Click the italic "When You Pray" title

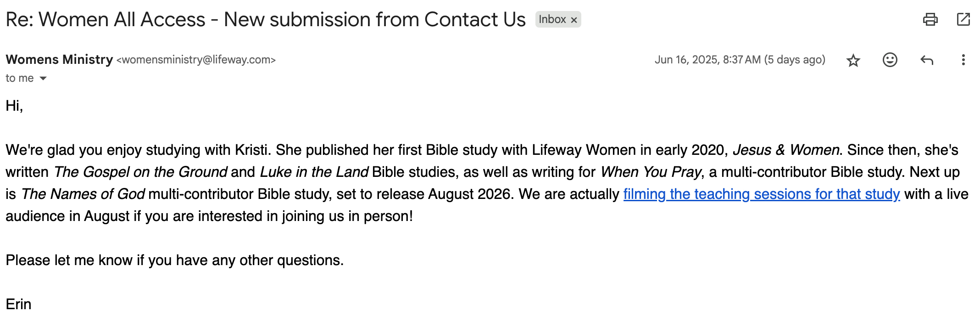coord(651,172)
